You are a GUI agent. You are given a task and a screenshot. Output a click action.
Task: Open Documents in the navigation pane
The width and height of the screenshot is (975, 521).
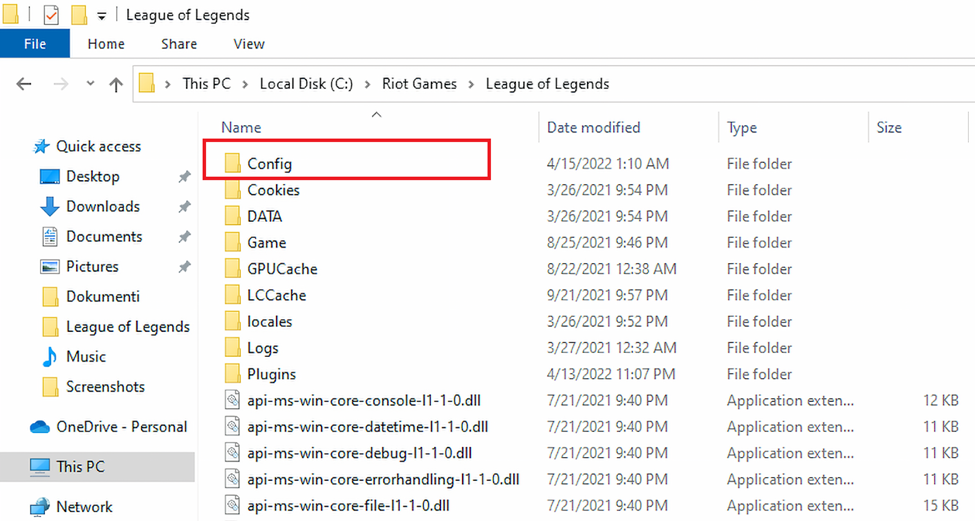[x=104, y=236]
